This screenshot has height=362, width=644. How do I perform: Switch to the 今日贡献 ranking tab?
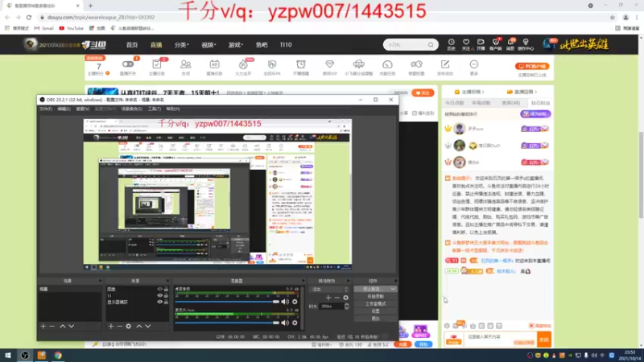pyautogui.click(x=455, y=103)
